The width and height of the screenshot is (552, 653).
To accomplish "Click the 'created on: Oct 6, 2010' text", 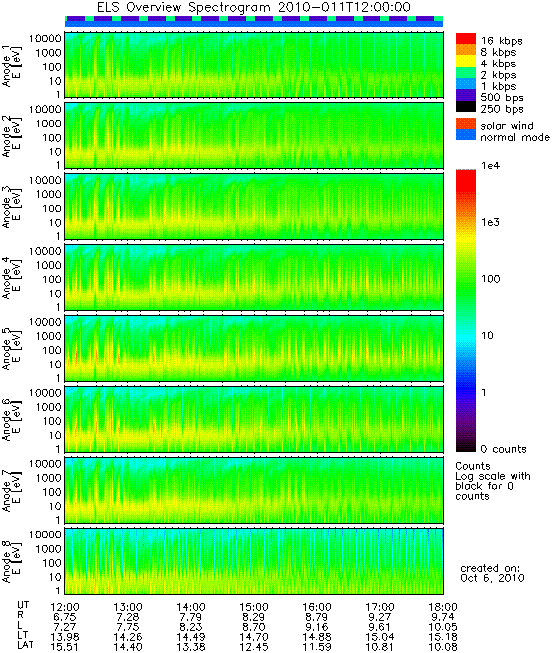I will (x=492, y=573).
